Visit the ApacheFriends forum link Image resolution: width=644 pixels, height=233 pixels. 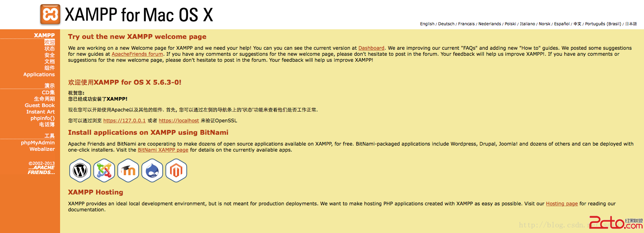137,54
